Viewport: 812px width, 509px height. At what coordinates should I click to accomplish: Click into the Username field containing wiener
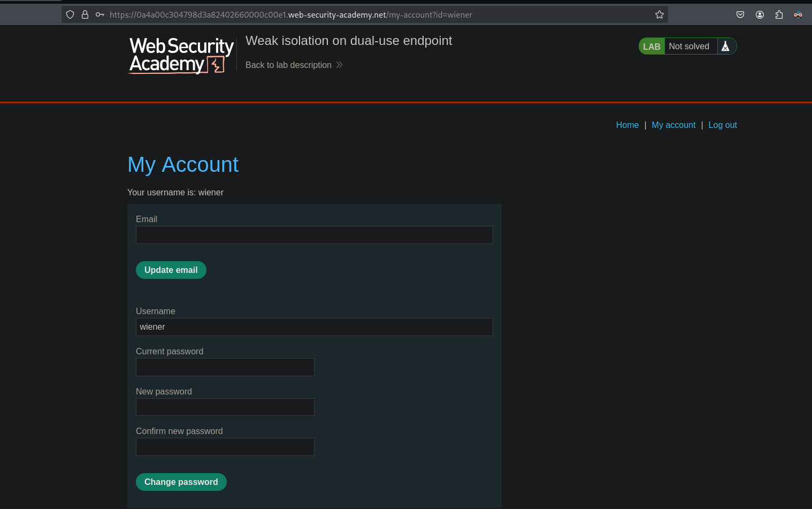314,327
